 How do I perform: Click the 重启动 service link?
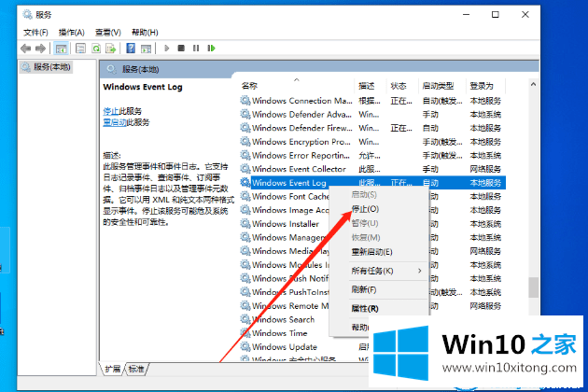pyautogui.click(x=114, y=122)
